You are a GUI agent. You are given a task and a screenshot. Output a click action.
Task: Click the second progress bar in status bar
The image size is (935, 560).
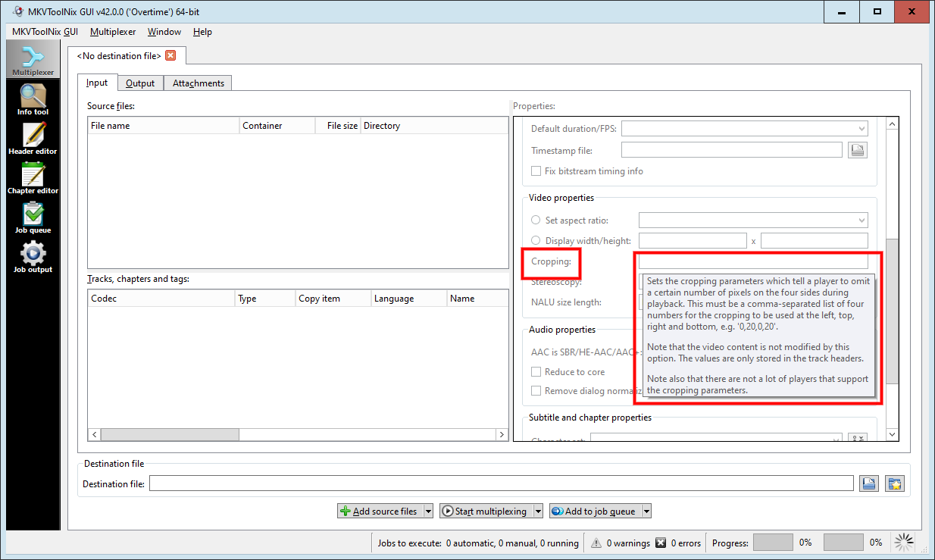pos(843,543)
